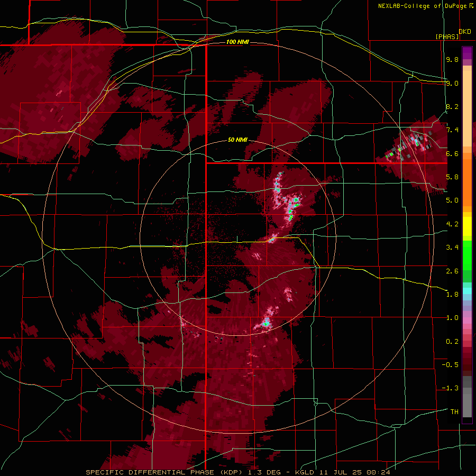Screen dimensions: 476x476
Task: Click the 50 NMI range ring label
Action: [x=237, y=140]
